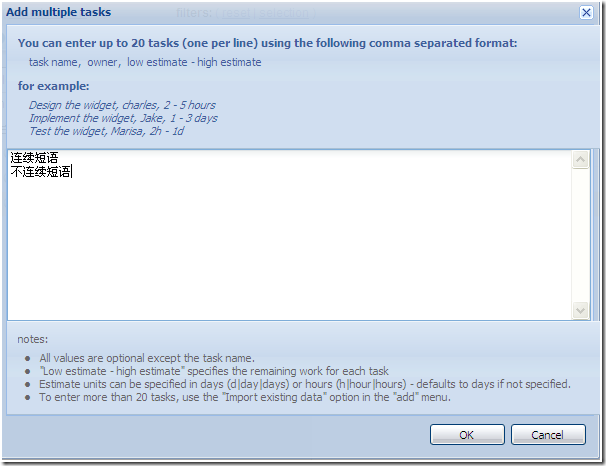Screen dimensions: 606x466
Task: Click the Import existing data note
Action: (x=245, y=397)
